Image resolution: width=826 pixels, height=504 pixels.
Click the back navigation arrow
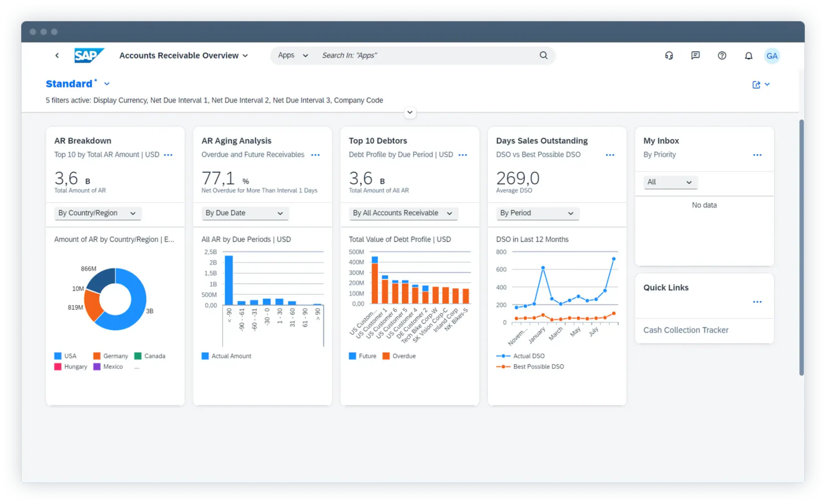pyautogui.click(x=57, y=55)
